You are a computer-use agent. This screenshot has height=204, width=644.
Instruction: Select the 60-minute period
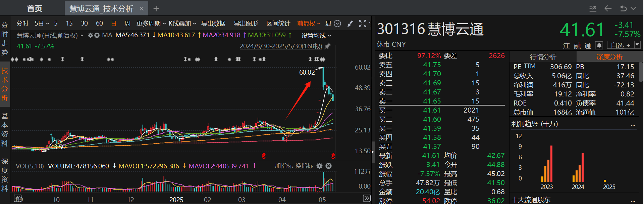coord(99,24)
